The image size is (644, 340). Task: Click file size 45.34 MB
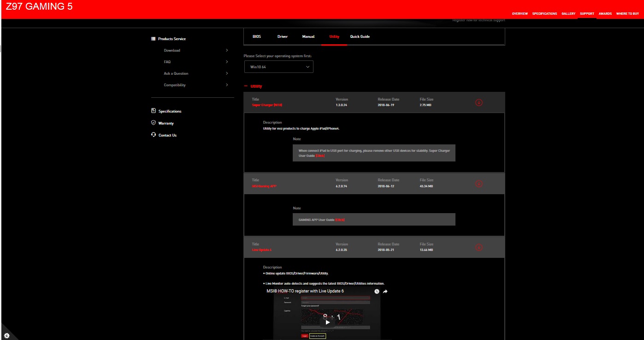426,186
